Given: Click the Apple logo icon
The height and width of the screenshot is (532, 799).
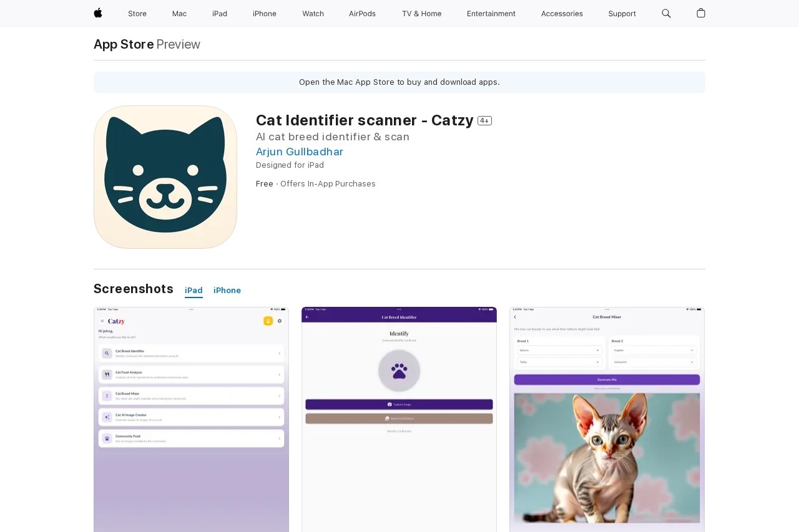Looking at the screenshot, I should [x=98, y=13].
